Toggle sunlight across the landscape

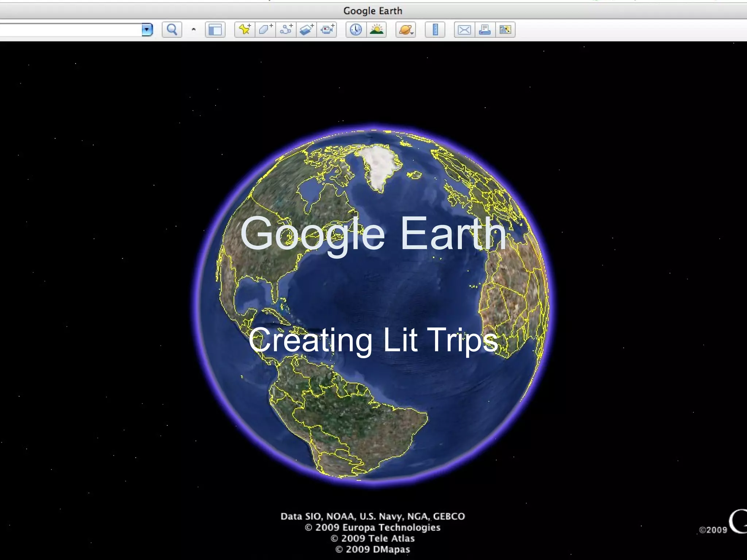tap(376, 30)
